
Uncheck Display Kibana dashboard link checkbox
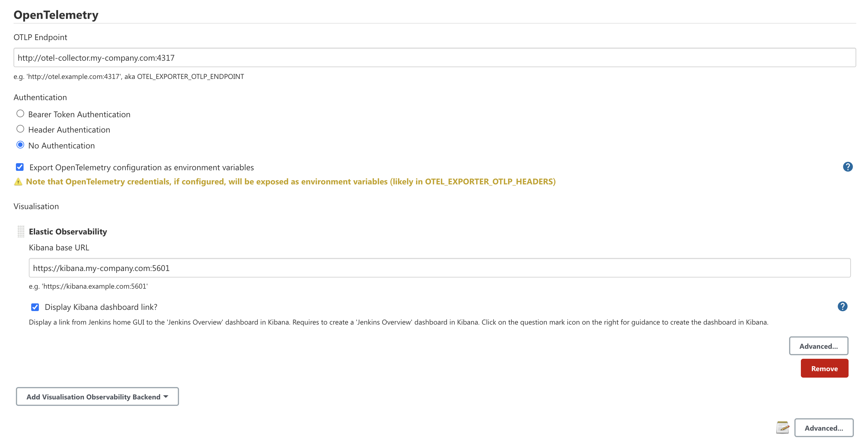(x=35, y=307)
